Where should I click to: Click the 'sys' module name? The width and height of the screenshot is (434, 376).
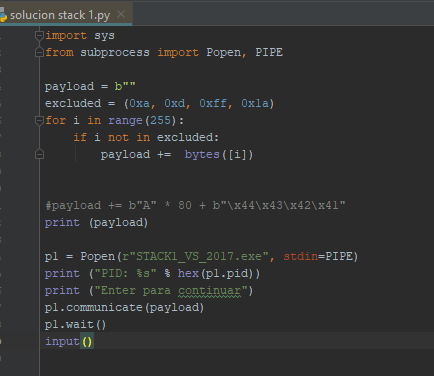click(x=104, y=35)
